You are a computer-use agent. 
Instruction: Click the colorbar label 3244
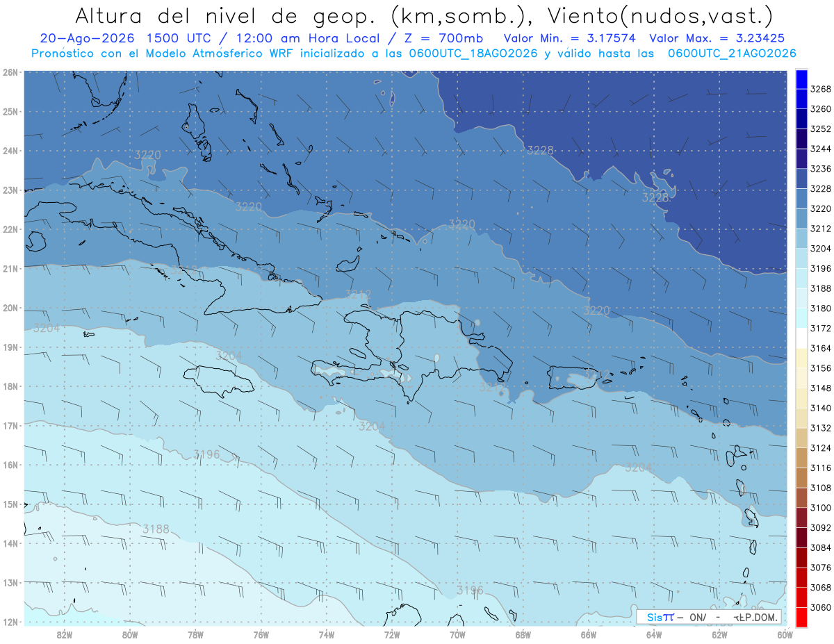[821, 149]
